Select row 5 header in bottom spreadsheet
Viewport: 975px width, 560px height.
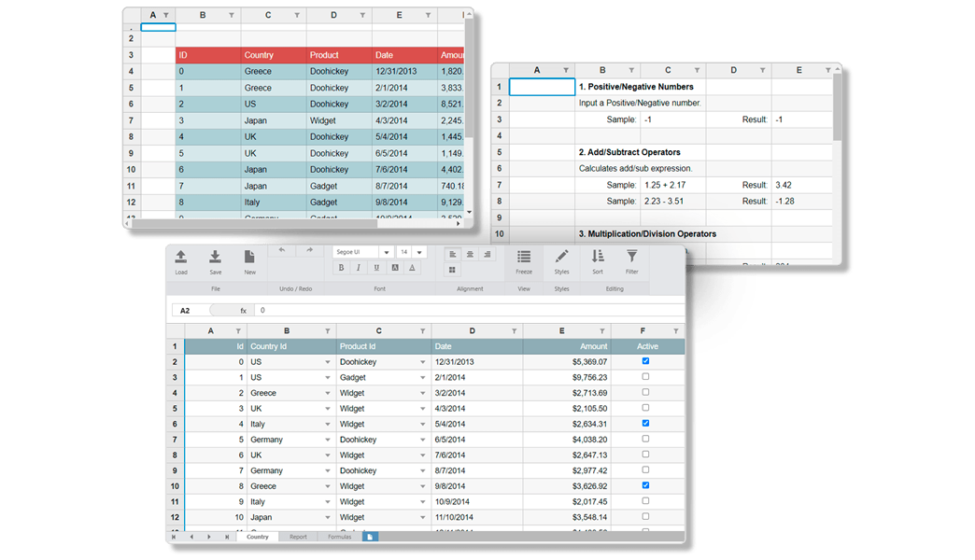pyautogui.click(x=175, y=409)
